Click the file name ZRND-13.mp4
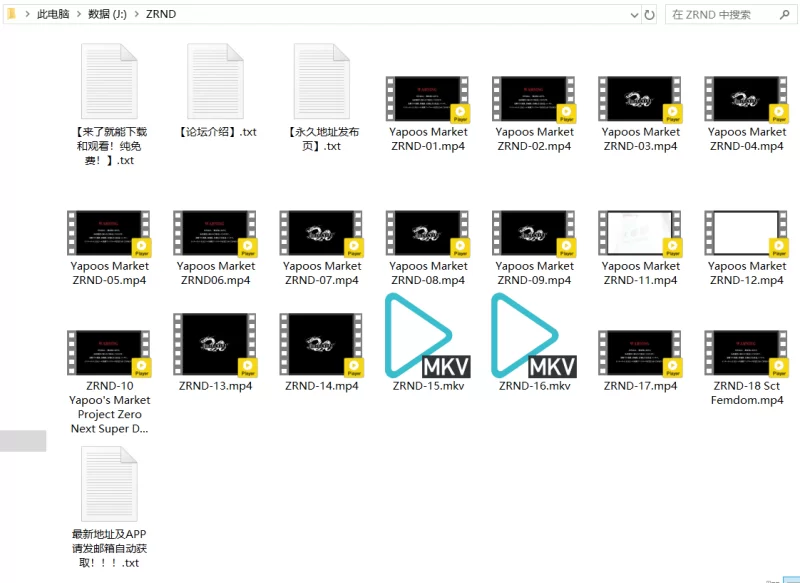The width and height of the screenshot is (800, 583). [215, 386]
